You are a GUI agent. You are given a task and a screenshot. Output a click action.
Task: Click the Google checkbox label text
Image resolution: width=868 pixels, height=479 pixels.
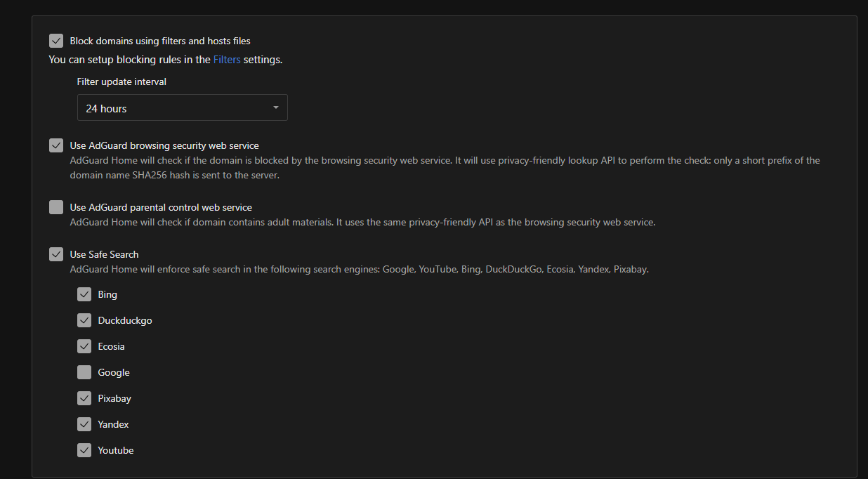113,372
